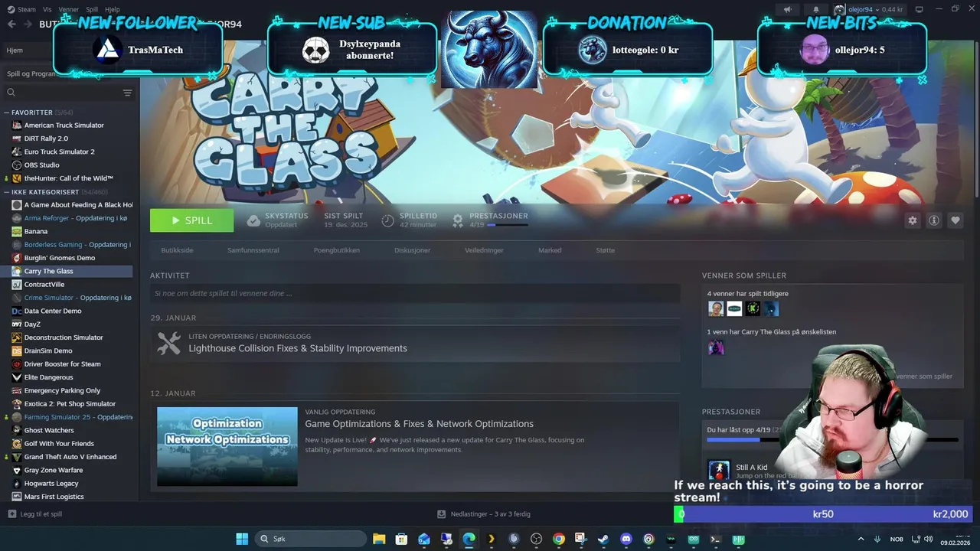The image size is (980, 551).
Task: Select OBS Studio in library
Action: (41, 165)
